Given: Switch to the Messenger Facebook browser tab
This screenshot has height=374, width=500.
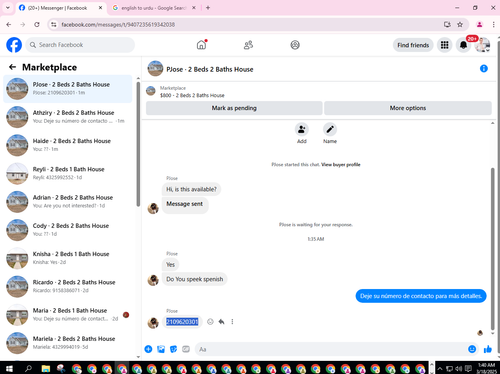Looking at the screenshot, I should point(57,8).
